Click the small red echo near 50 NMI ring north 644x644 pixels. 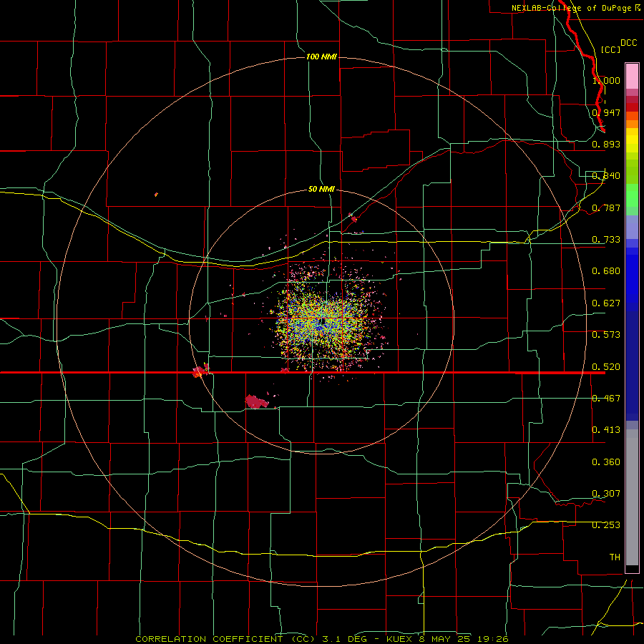click(x=353, y=220)
